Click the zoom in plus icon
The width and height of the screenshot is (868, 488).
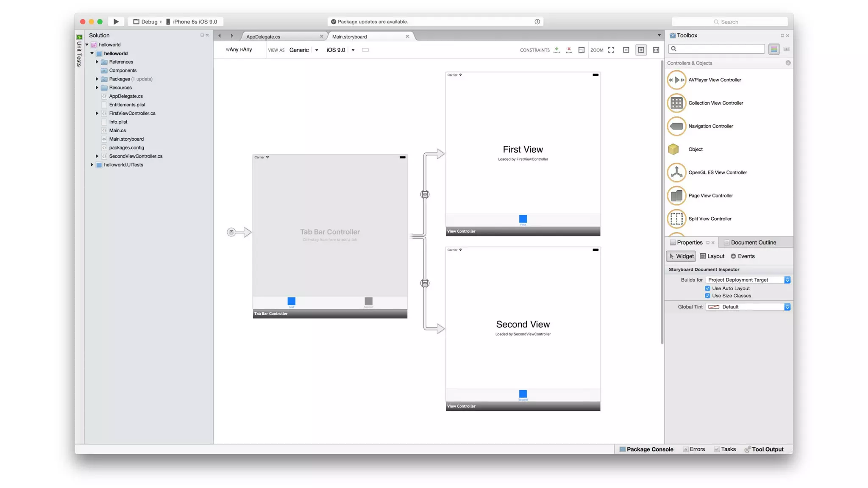[641, 50]
